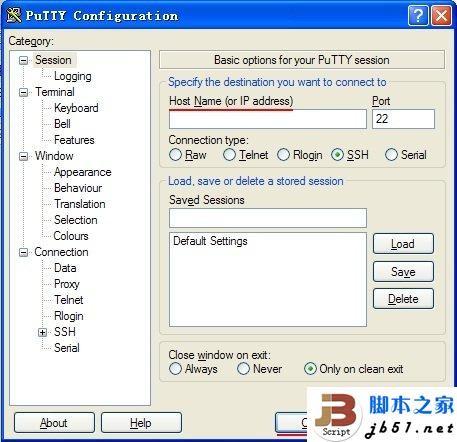Viewport: 457px width, 442px height.
Task: Collapse the Window tree node
Action: (23, 156)
